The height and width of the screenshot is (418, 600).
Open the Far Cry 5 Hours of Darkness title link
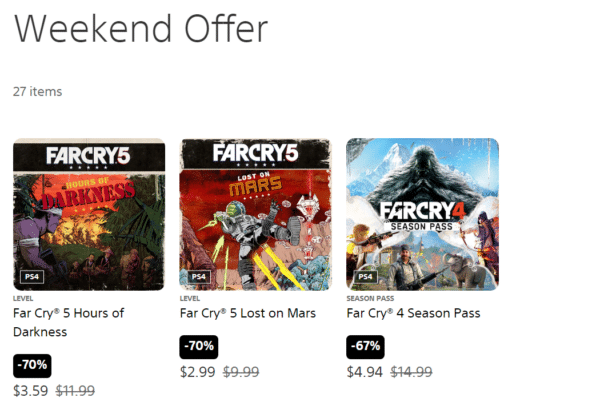68,322
